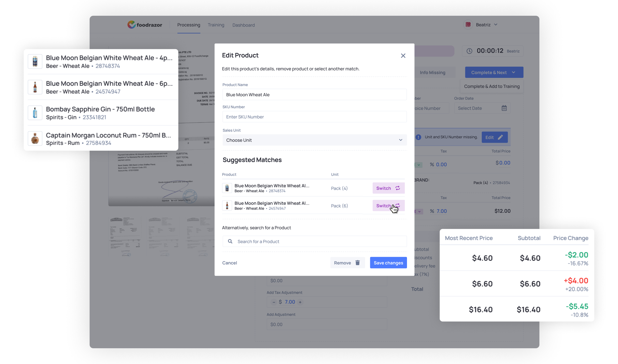Switch to the Training tab
Image resolution: width=618 pixels, height=364 pixels.
click(x=216, y=25)
